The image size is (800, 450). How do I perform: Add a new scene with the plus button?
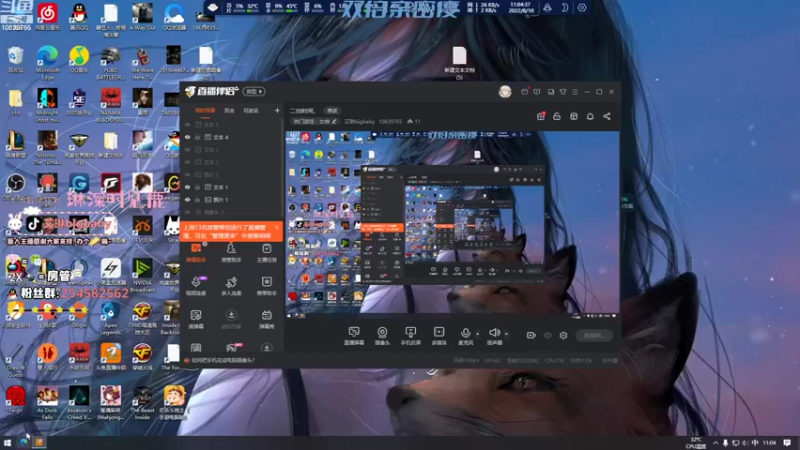(x=277, y=110)
